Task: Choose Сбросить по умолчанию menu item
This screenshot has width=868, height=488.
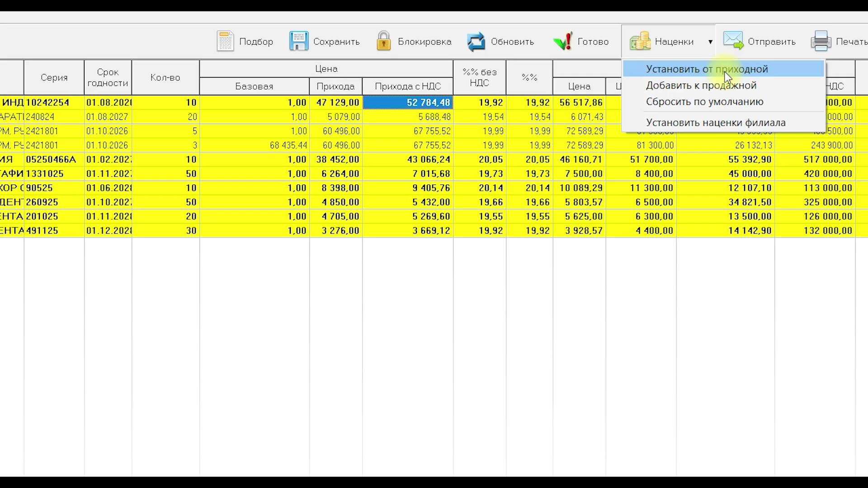Action: click(723, 102)
